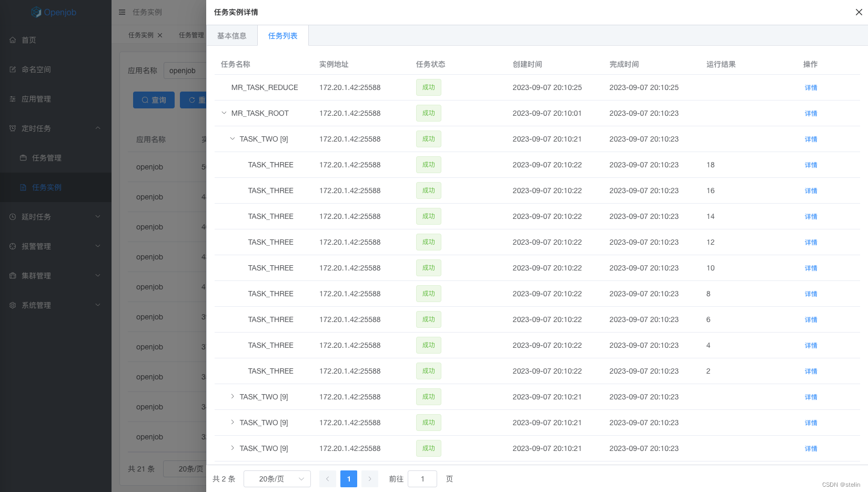Click the 报警管理 icon
The width and height of the screenshot is (868, 492).
[x=13, y=246]
